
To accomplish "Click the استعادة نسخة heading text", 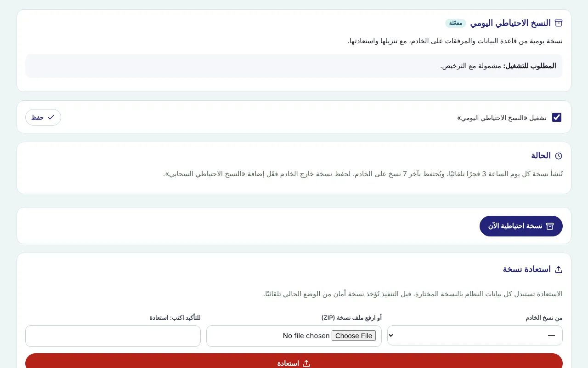I will pos(527,269).
